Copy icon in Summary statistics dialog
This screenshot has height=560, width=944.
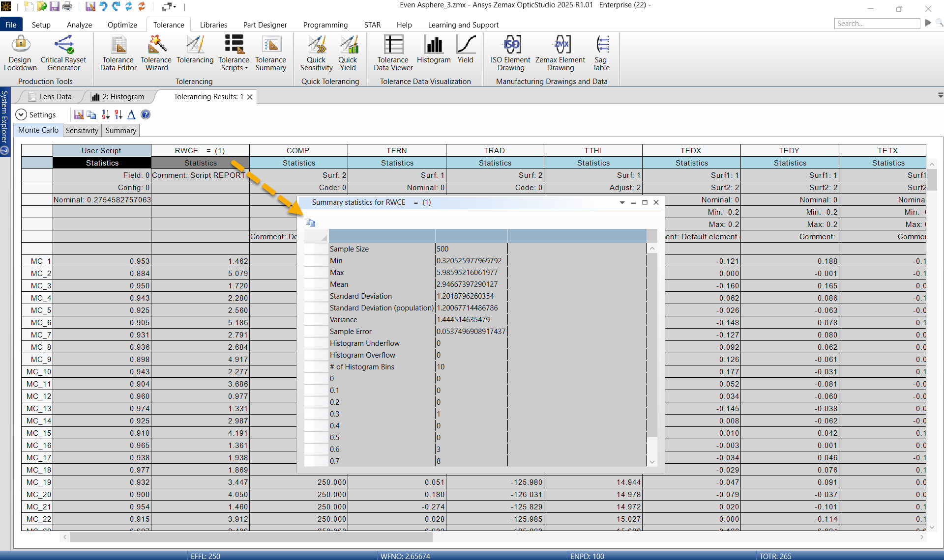310,223
